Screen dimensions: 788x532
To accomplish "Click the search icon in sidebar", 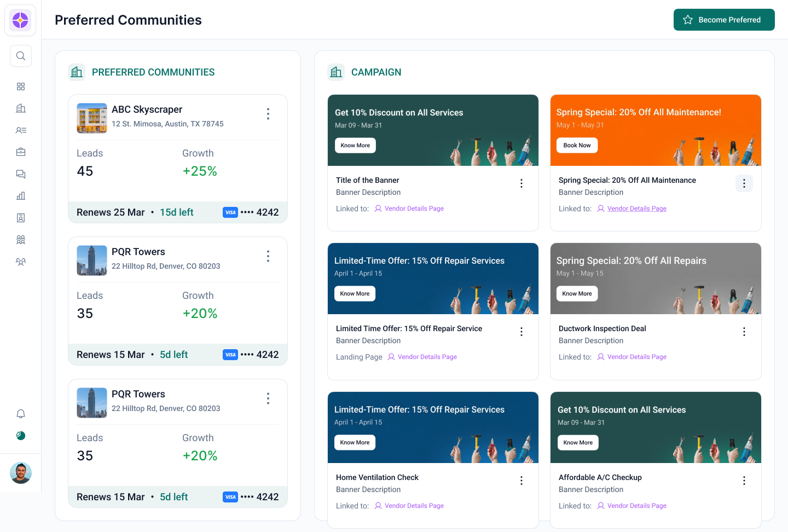I will point(21,56).
